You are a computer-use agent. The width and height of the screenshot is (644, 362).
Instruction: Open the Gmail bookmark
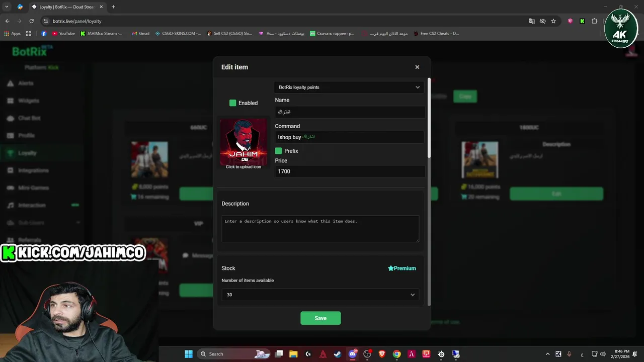tap(140, 34)
